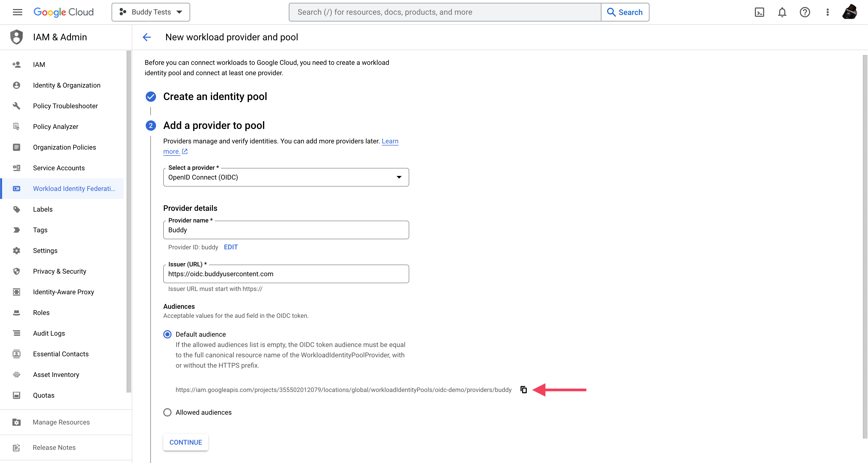The width and height of the screenshot is (868, 463).
Task: Open the notifications bell
Action: tap(782, 12)
